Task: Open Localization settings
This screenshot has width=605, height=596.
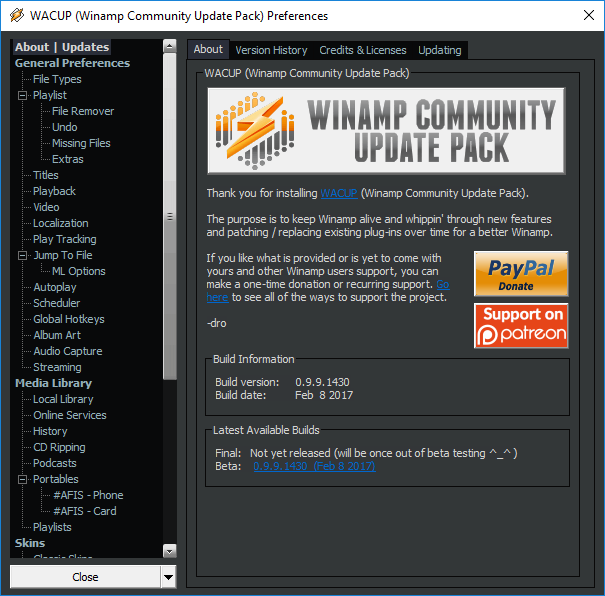Action: (x=61, y=223)
